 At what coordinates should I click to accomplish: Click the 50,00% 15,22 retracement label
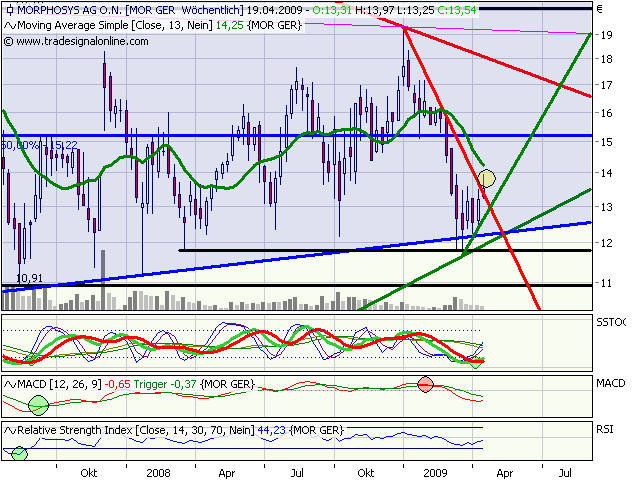tap(39, 145)
